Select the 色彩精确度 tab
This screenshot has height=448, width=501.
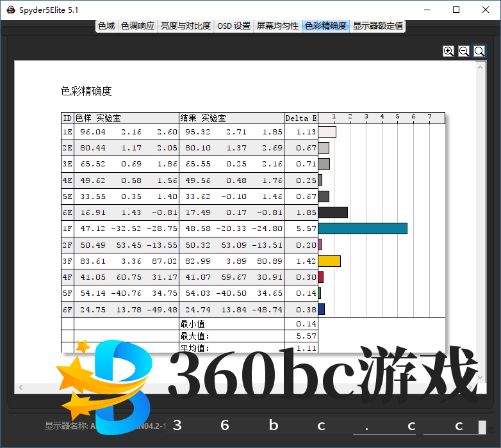click(x=325, y=26)
